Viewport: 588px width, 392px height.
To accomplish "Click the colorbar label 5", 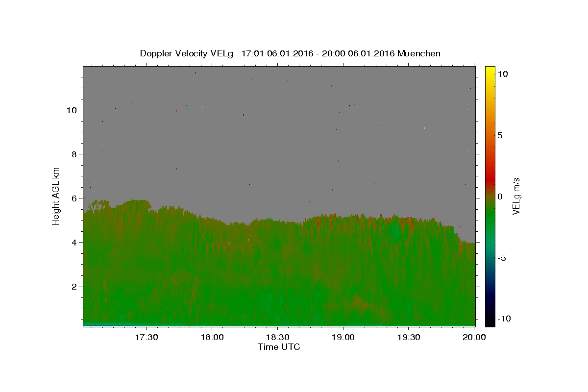I will 500,135.
